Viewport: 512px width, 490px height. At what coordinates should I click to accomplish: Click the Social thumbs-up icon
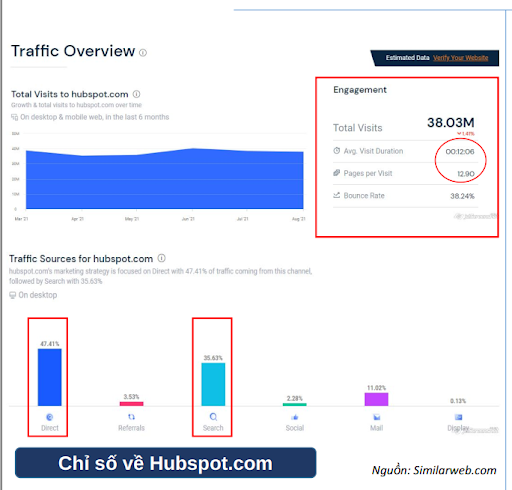tap(295, 417)
